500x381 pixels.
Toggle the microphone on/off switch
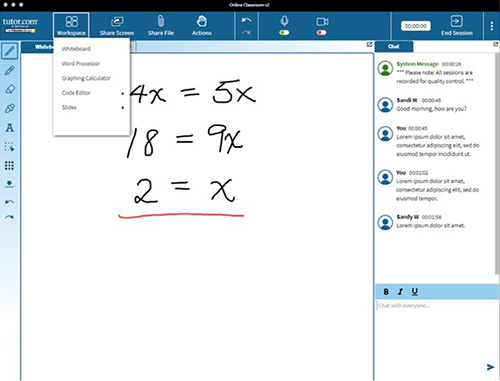(284, 33)
